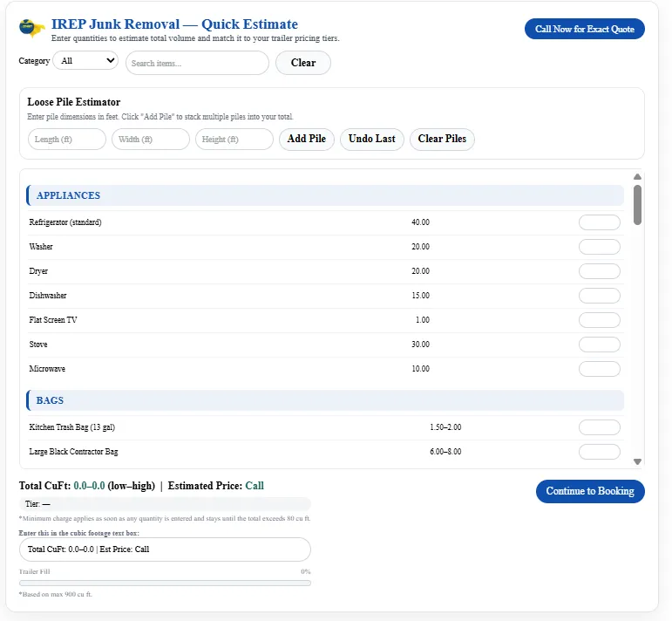Click the 'Dishwasher' item name
672x621 pixels.
[x=48, y=296]
